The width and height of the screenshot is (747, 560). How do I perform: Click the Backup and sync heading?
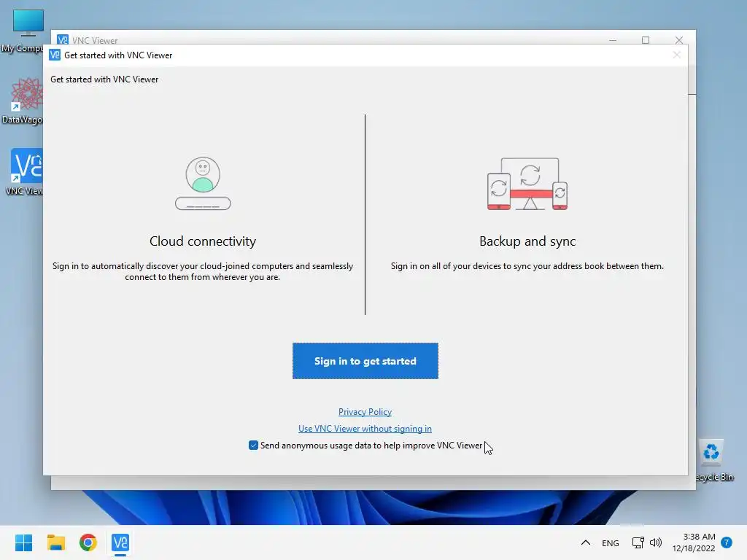point(527,241)
